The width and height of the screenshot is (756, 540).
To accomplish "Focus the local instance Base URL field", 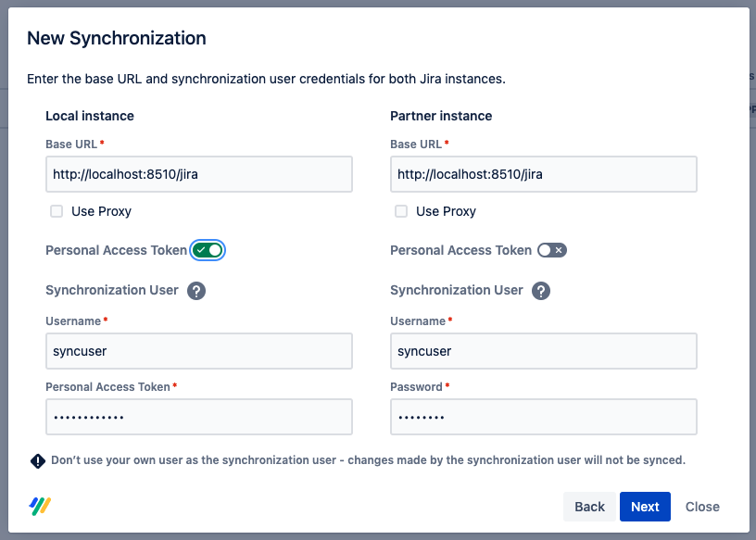I will [x=199, y=174].
